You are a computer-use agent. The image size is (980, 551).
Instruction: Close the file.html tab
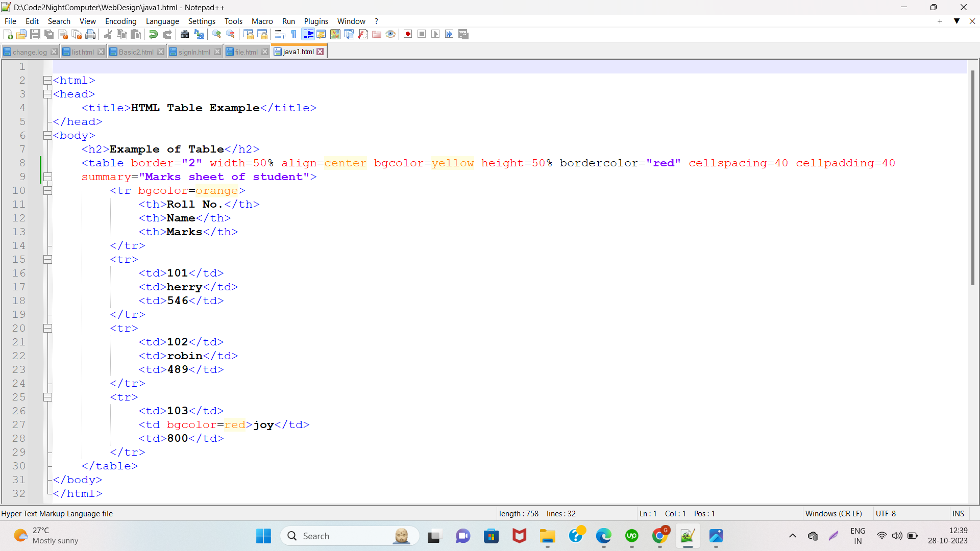[264, 52]
